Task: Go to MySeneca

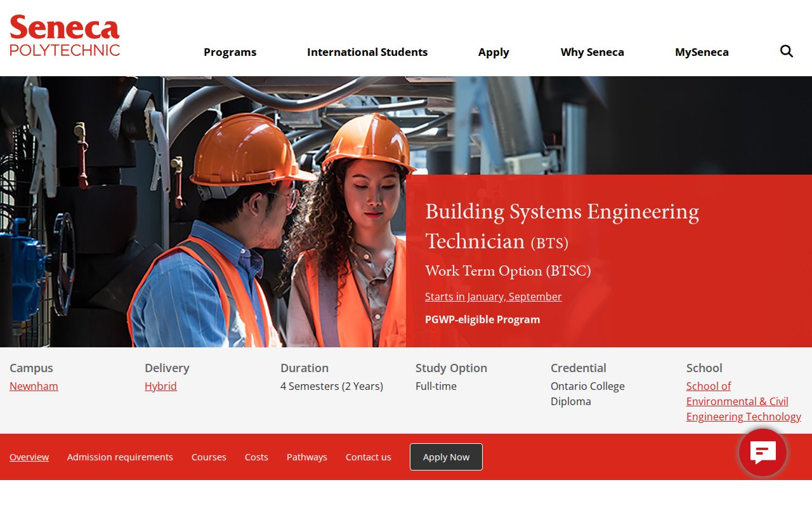Action: coord(702,52)
